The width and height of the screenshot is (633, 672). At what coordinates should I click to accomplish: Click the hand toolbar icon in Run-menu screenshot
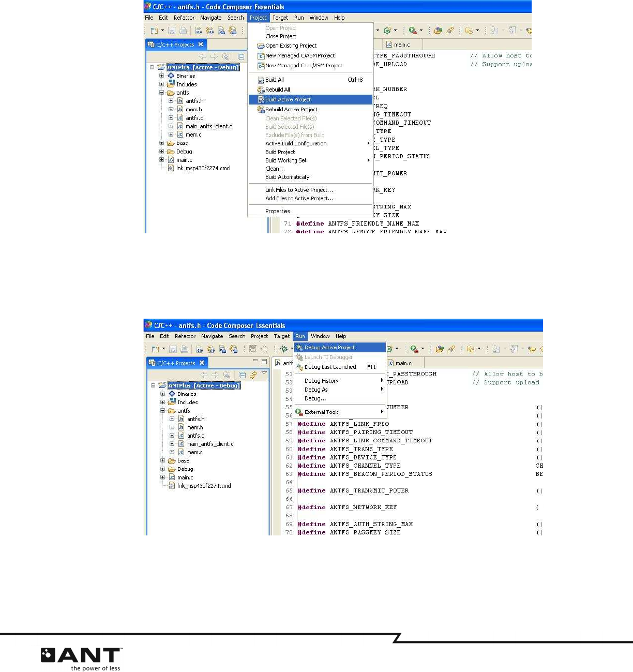pos(264,349)
